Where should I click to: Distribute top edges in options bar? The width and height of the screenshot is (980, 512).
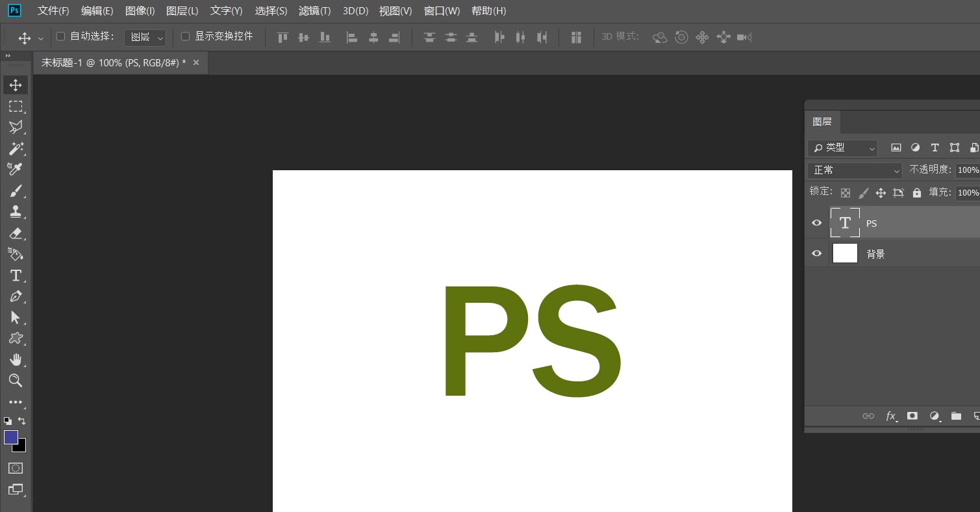click(429, 38)
